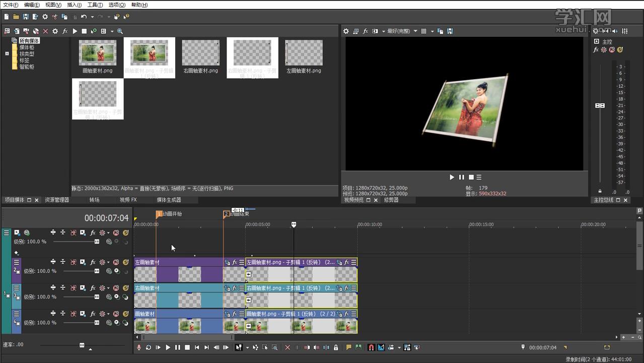Switch to the 转场 tab

tap(94, 200)
